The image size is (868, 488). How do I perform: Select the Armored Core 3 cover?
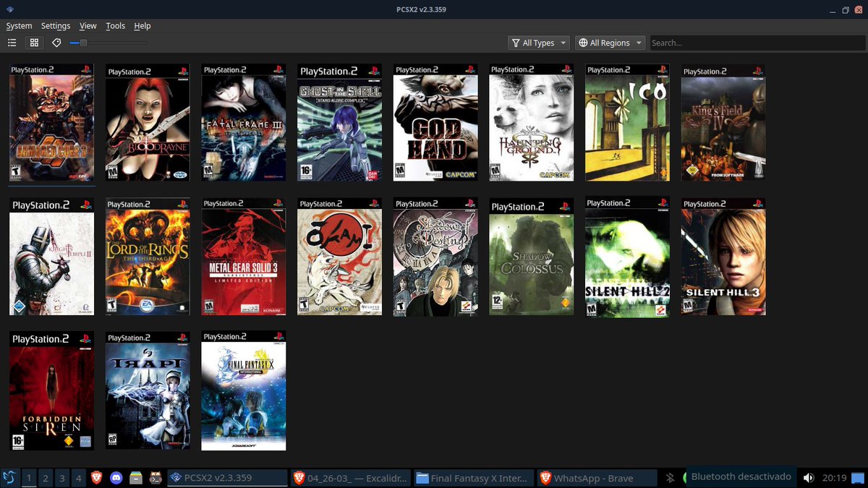tap(51, 122)
